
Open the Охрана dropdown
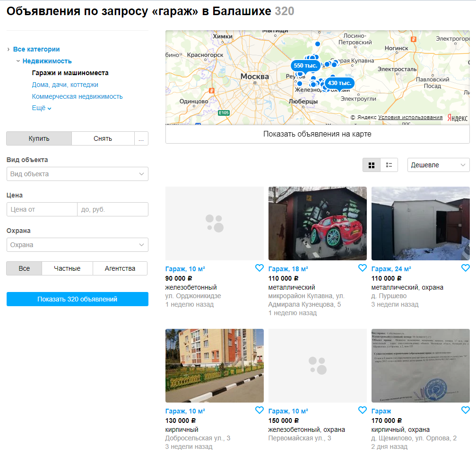[x=78, y=245]
